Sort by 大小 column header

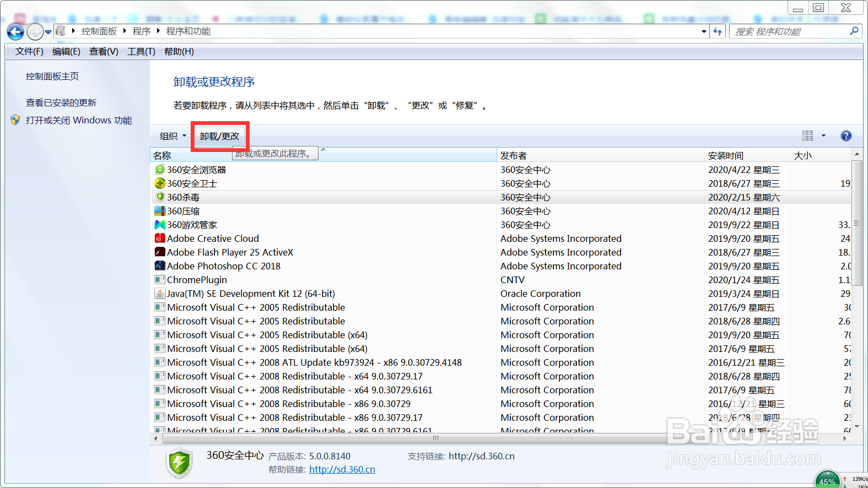821,155
